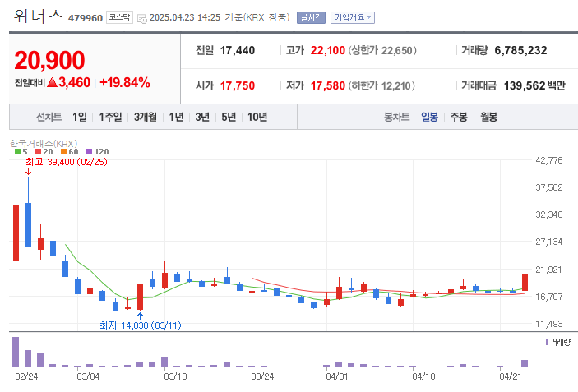The height and width of the screenshot is (392, 578).
Task: Click the red up-triangle change icon
Action: [53, 82]
